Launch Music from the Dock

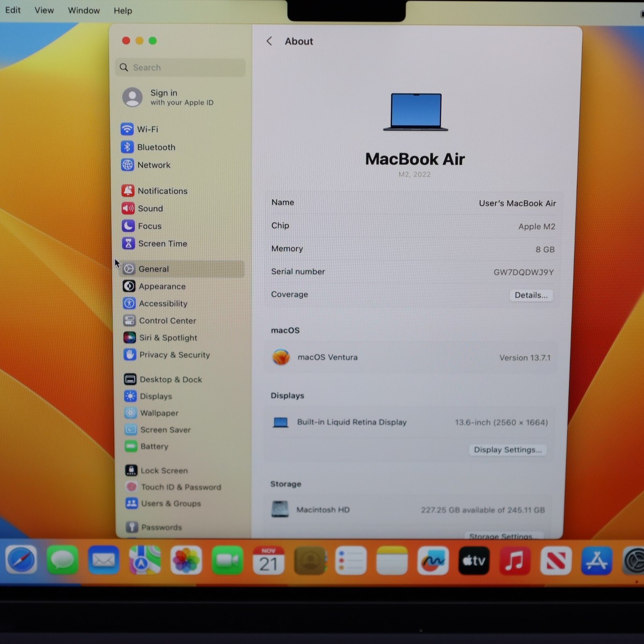click(x=515, y=560)
